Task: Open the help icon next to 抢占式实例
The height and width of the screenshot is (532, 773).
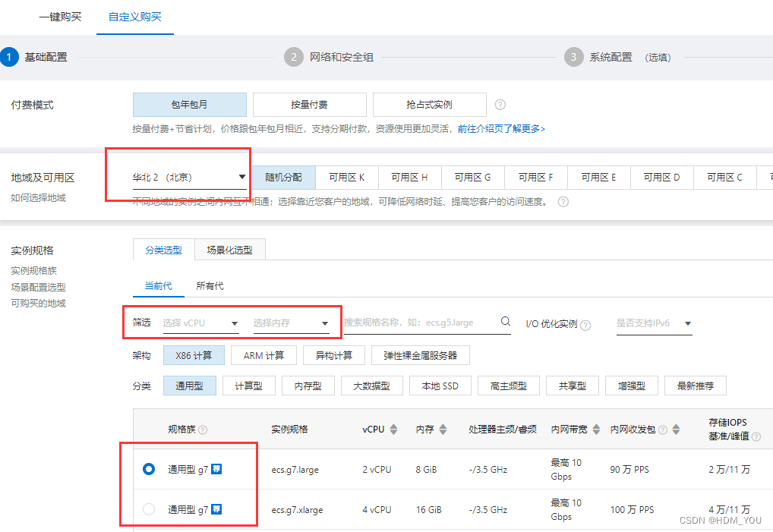Action: (500, 104)
